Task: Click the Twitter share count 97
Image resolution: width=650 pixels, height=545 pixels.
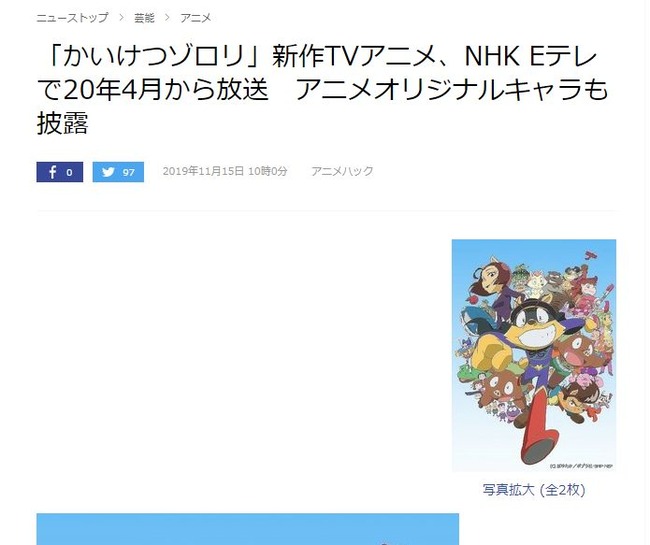Action: click(x=129, y=172)
